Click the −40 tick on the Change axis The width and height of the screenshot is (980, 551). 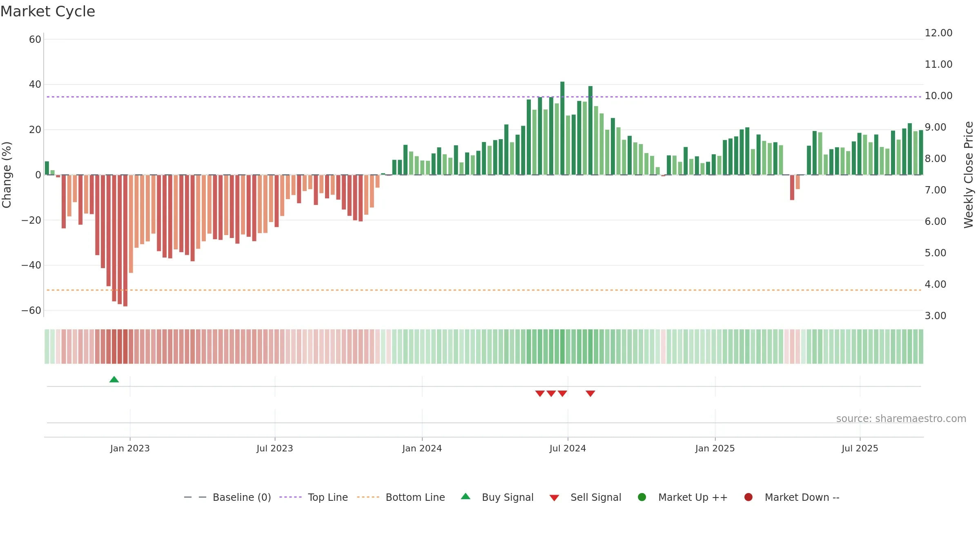[31, 265]
